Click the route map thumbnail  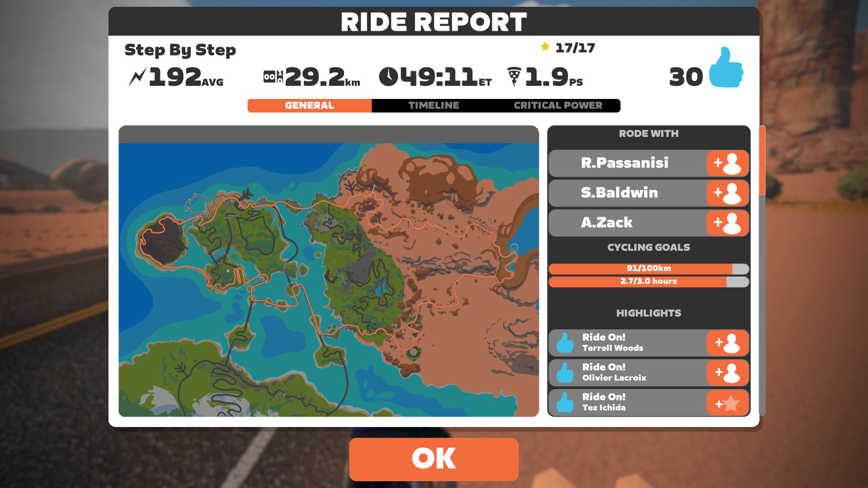coord(330,271)
